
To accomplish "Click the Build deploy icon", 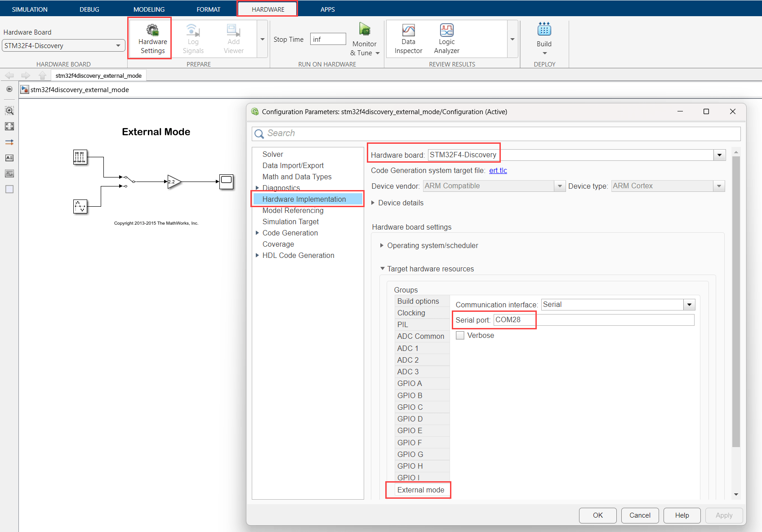I will [544, 30].
